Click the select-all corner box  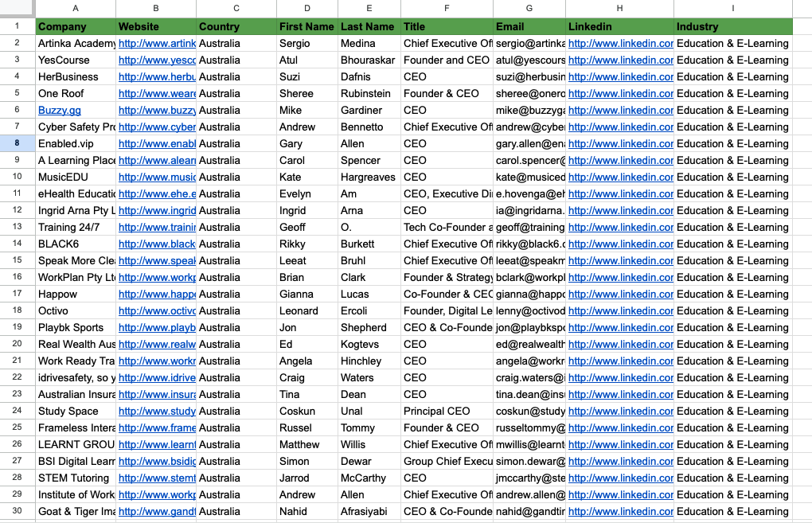17,8
